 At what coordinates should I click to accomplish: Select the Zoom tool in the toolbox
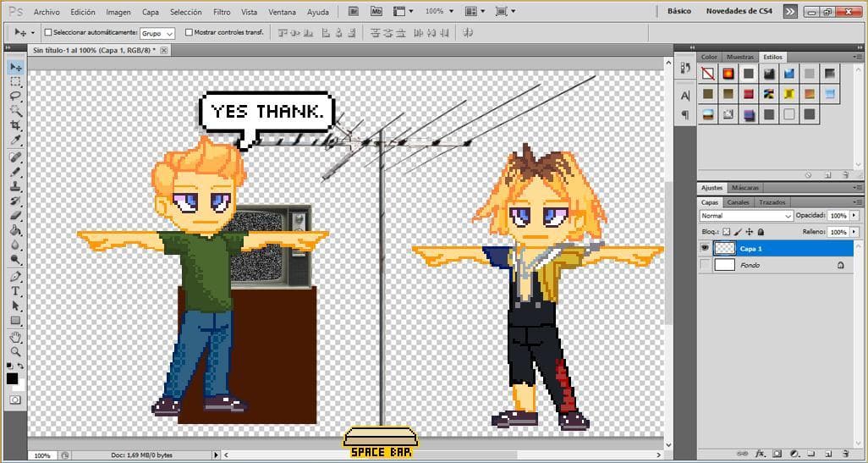[15, 351]
